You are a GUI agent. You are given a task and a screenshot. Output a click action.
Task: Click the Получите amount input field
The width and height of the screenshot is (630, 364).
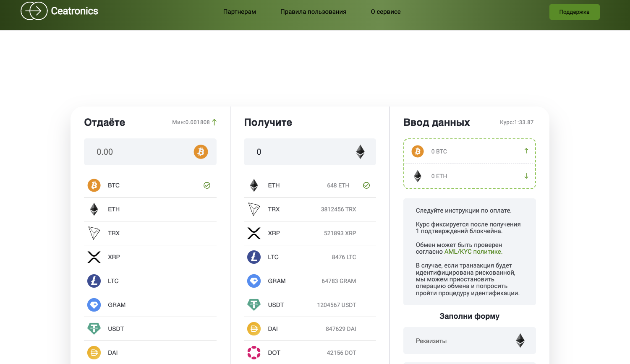[x=310, y=152]
